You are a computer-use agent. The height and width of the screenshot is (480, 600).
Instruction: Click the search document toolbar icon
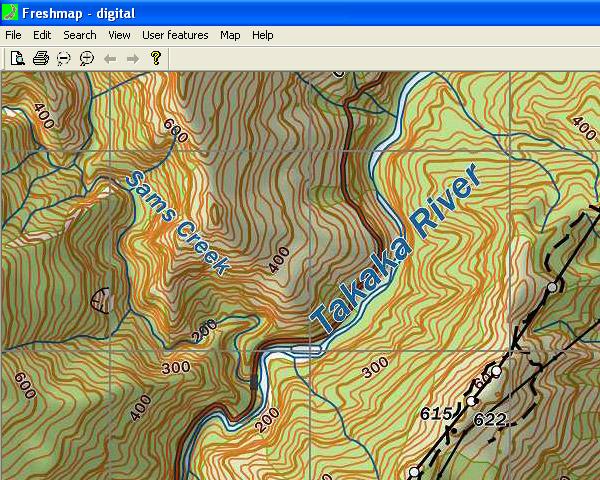pos(18,58)
